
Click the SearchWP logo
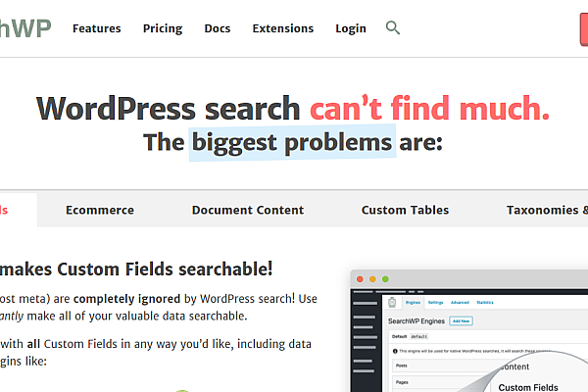coord(25,28)
